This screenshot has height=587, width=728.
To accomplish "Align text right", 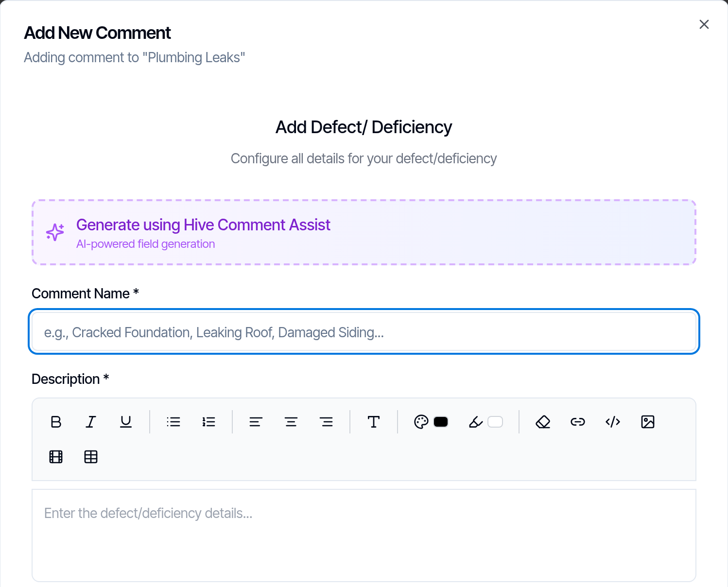I will (327, 422).
